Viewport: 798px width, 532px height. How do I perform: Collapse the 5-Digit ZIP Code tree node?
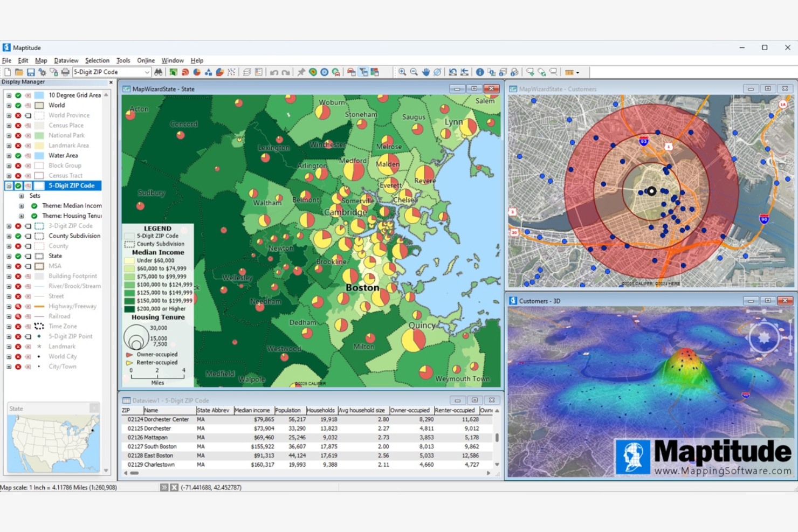tap(8, 185)
